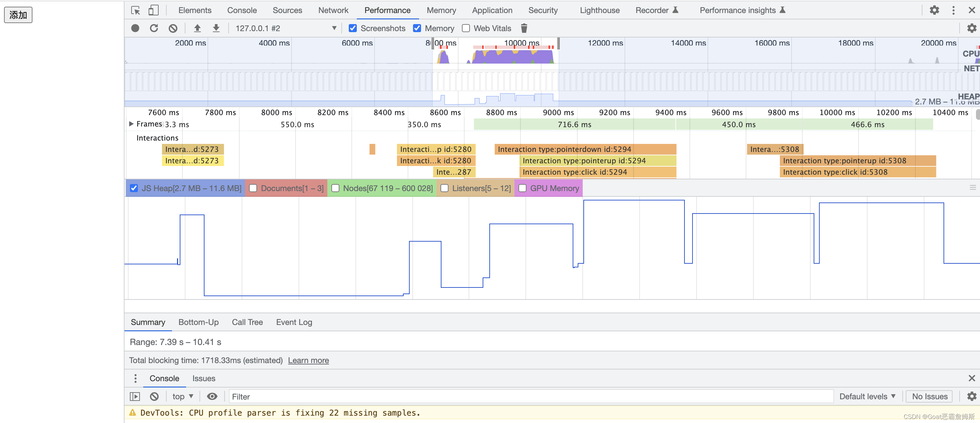Focus the console Filter input
Screen dimensions: 980x423
point(531,396)
